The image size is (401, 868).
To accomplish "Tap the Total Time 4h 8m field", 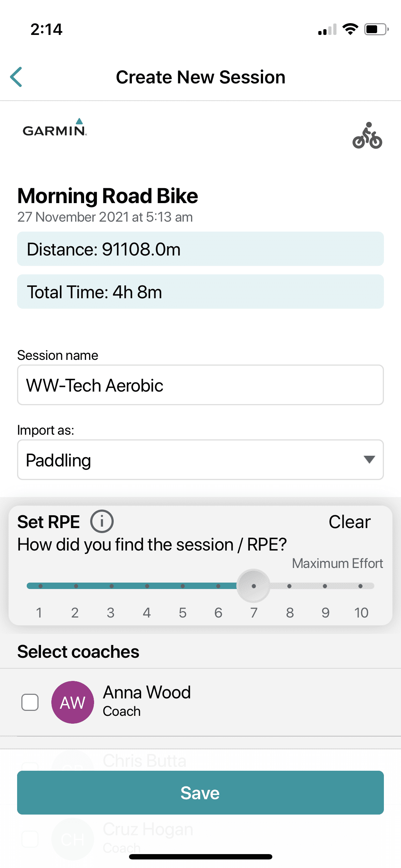I will (200, 291).
